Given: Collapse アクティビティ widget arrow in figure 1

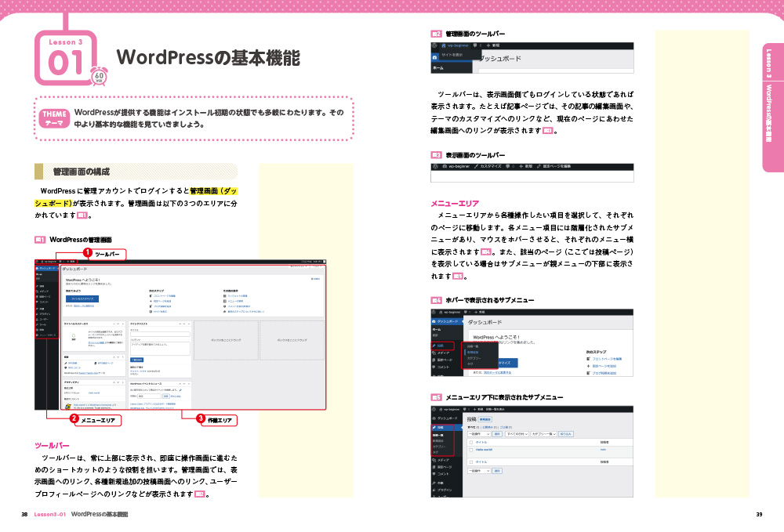Looking at the screenshot, I should (124, 382).
